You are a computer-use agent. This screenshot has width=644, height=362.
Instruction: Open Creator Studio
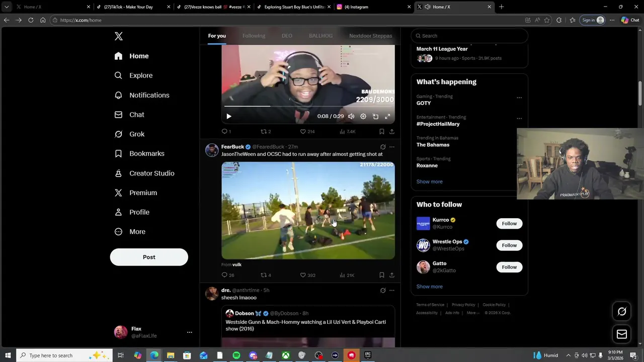(144, 173)
